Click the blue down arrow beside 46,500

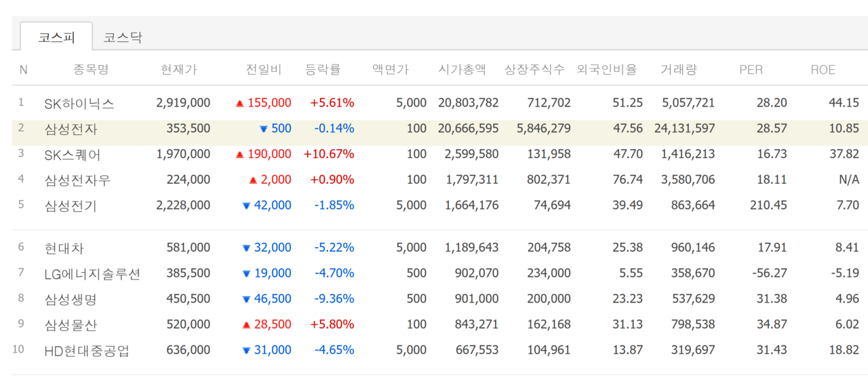[x=246, y=300]
